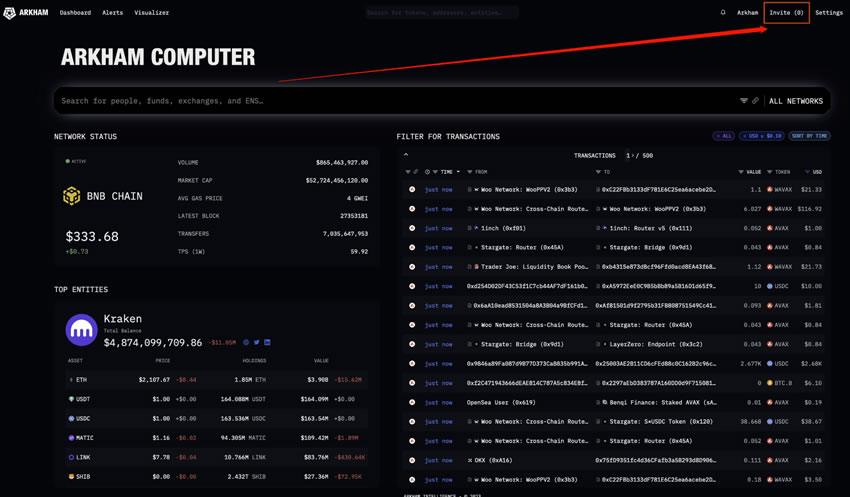Click the BTC.B token icon on the $6.10 row

click(x=769, y=383)
